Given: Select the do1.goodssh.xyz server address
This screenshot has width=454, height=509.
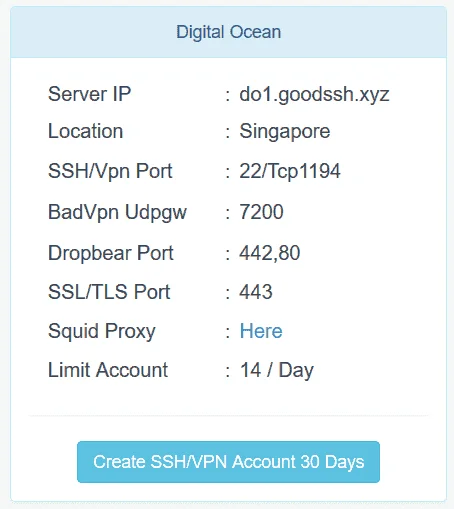Looking at the screenshot, I should [314, 94].
